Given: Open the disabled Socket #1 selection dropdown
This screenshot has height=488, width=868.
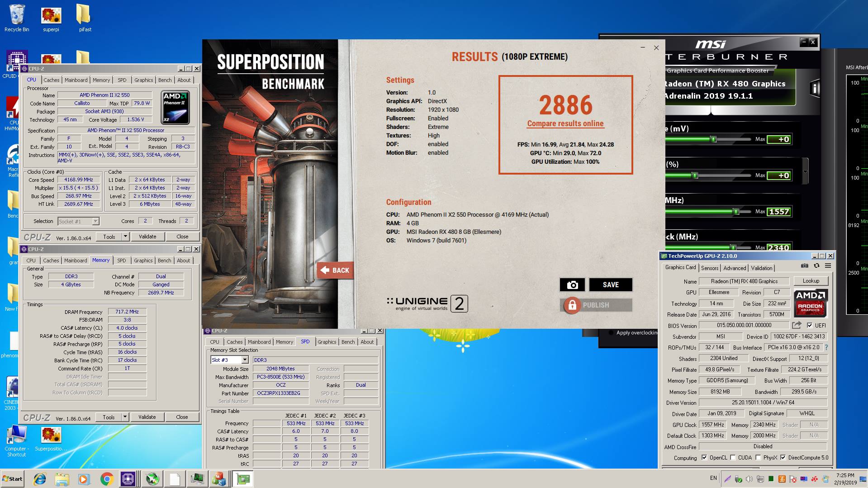Looking at the screenshot, I should click(95, 222).
